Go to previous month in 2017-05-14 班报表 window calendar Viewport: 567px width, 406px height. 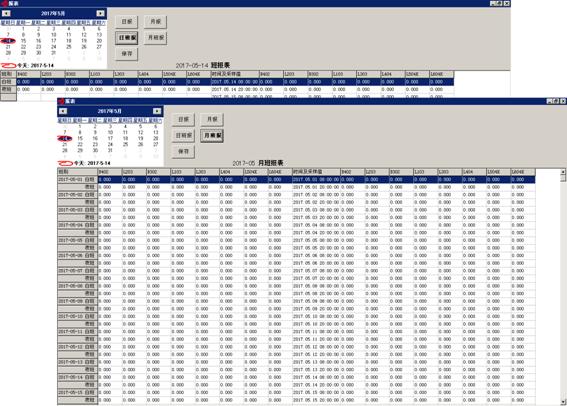(x=6, y=13)
